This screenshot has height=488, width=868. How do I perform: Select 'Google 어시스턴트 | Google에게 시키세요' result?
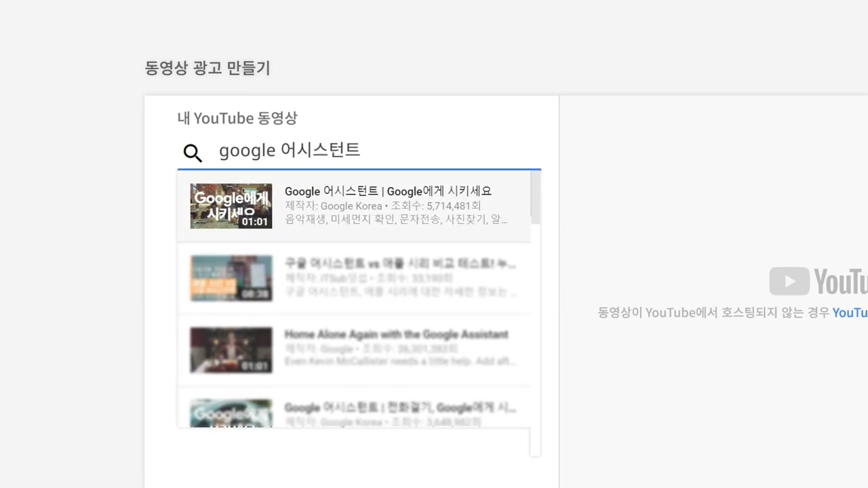coord(353,205)
